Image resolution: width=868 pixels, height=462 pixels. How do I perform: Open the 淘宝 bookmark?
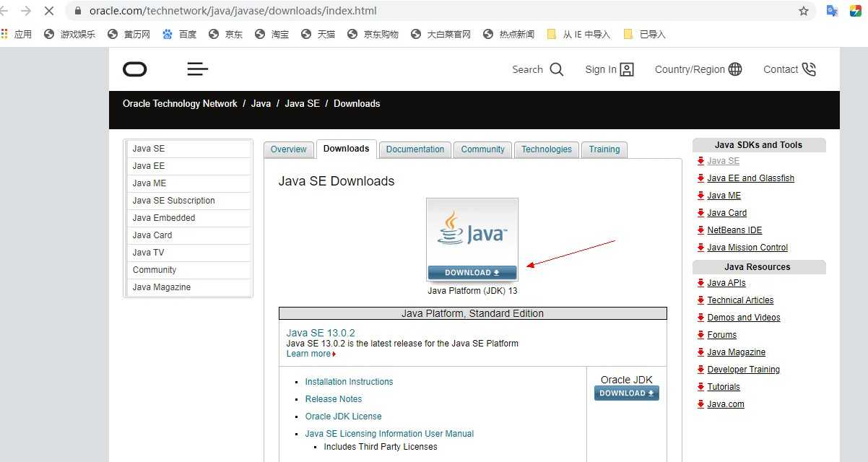click(272, 34)
